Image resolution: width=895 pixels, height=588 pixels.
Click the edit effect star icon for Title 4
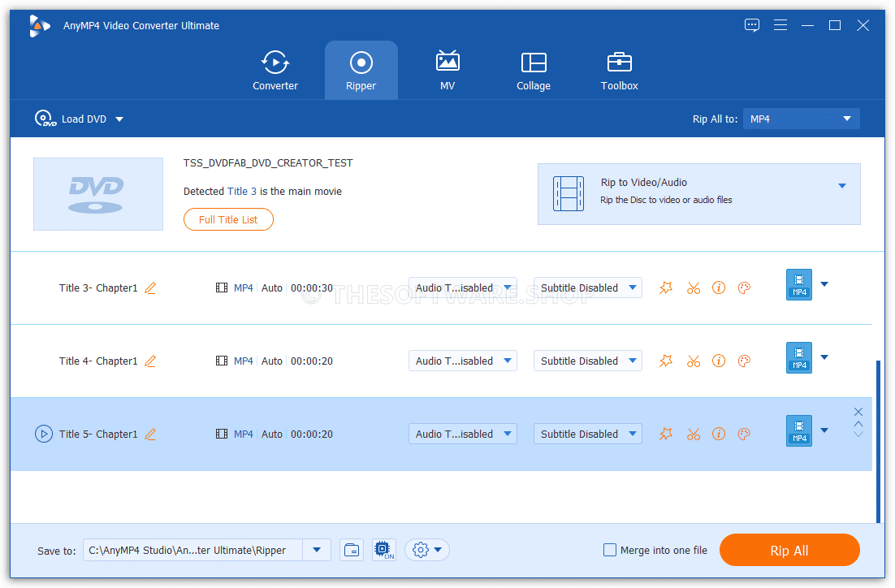click(666, 361)
